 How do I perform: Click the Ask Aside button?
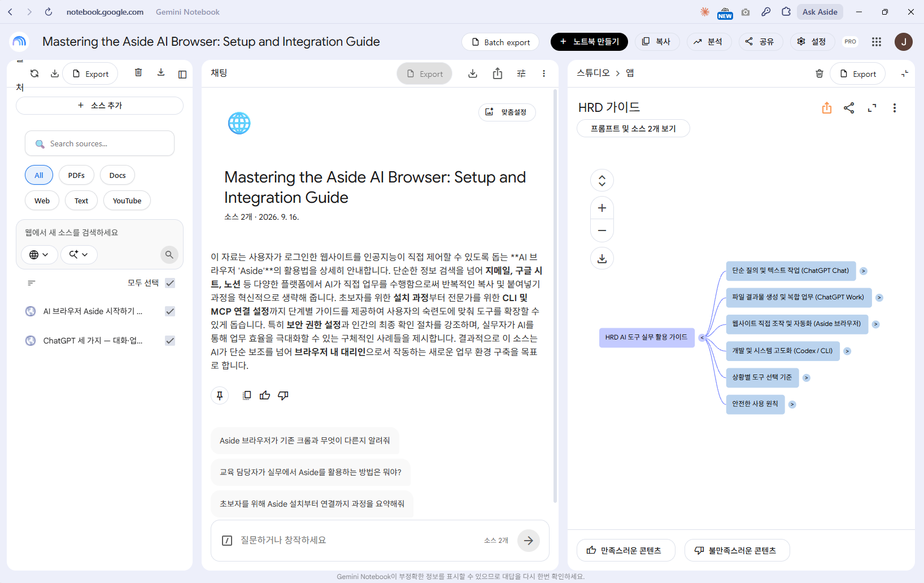pyautogui.click(x=820, y=12)
